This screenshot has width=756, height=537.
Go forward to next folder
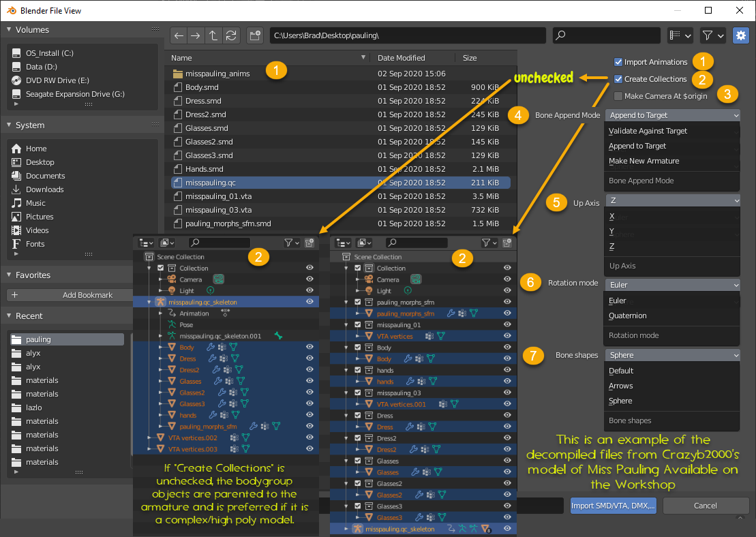tap(196, 35)
